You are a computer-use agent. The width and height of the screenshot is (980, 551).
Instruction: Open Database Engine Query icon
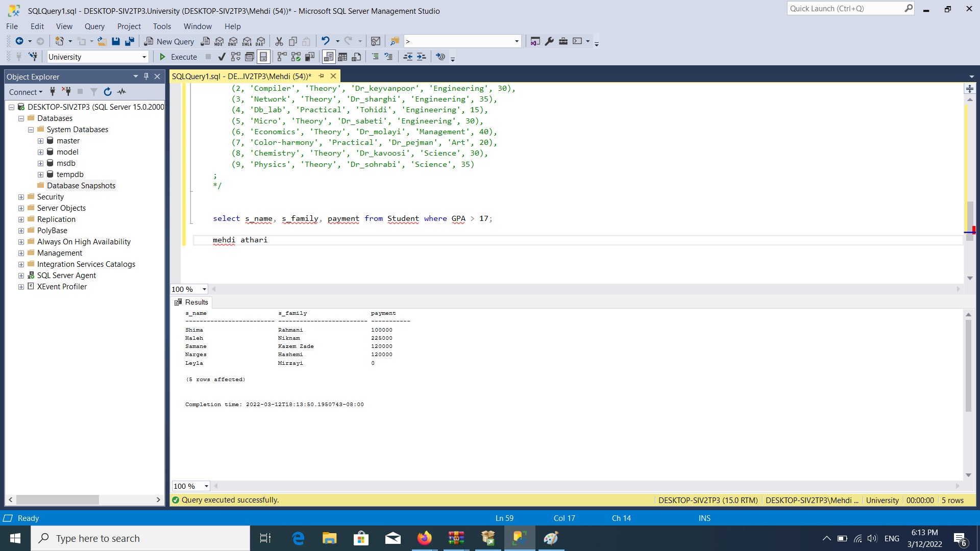205,41
